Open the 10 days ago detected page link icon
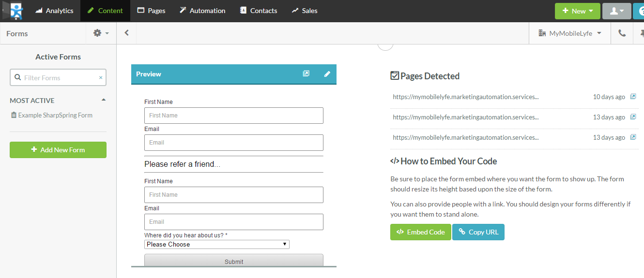644x278 pixels. [x=633, y=97]
